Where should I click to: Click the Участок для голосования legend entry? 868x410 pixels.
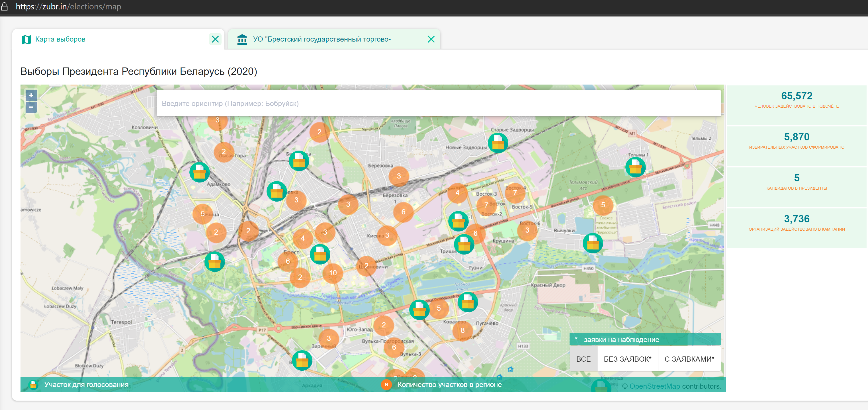tap(79, 384)
